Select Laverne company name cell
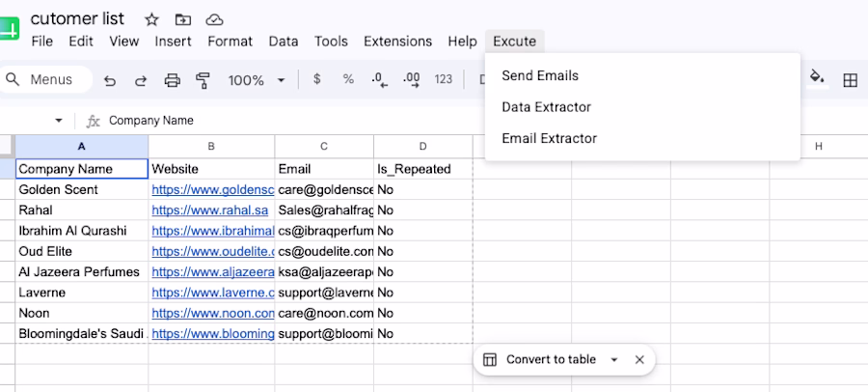Screen dimensions: 868x392 point(82,293)
